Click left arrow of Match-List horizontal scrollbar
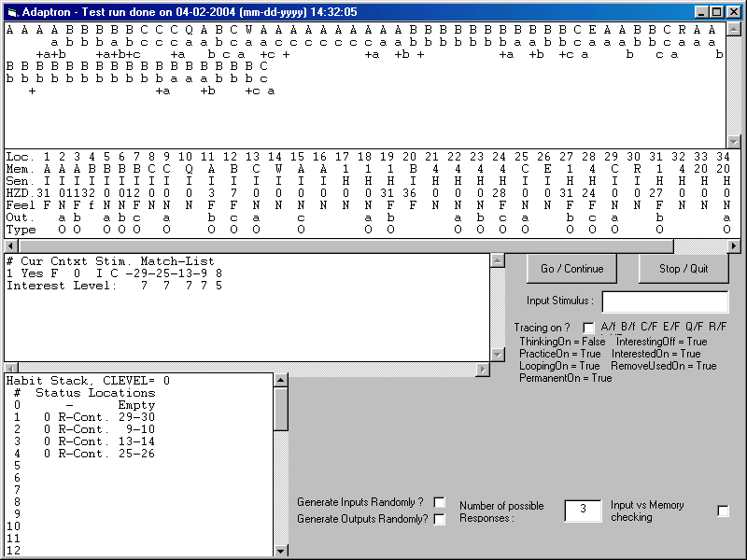 (x=11, y=369)
